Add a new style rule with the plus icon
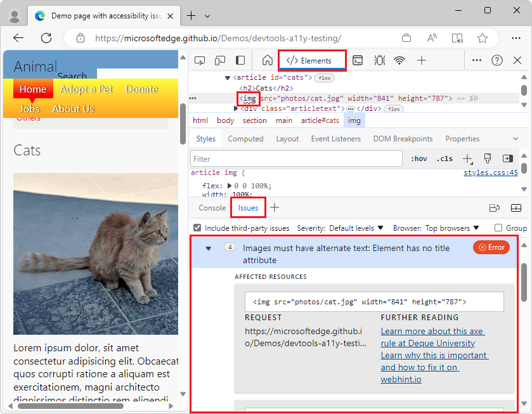The height and width of the screenshot is (414, 532). (467, 158)
